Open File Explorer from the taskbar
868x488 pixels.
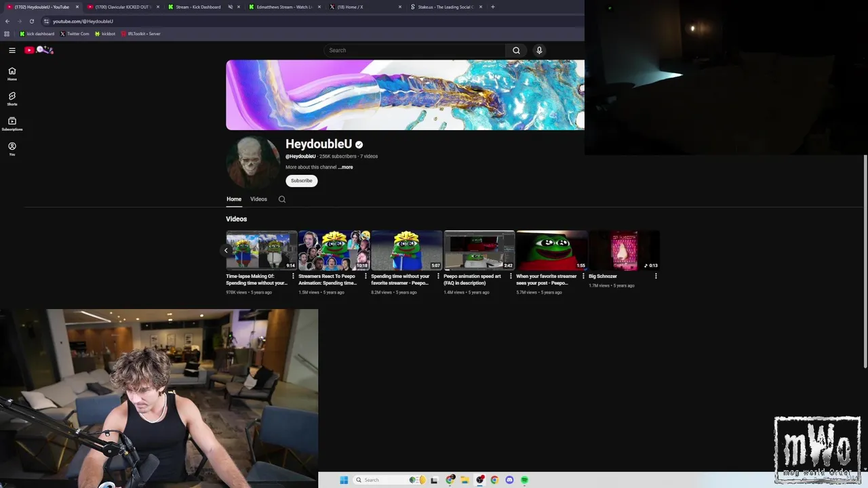tap(465, 480)
